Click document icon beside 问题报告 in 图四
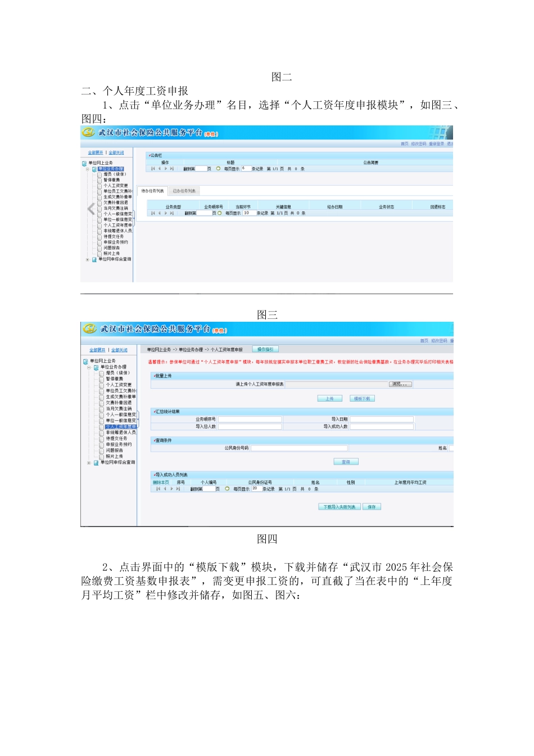 pos(102,451)
